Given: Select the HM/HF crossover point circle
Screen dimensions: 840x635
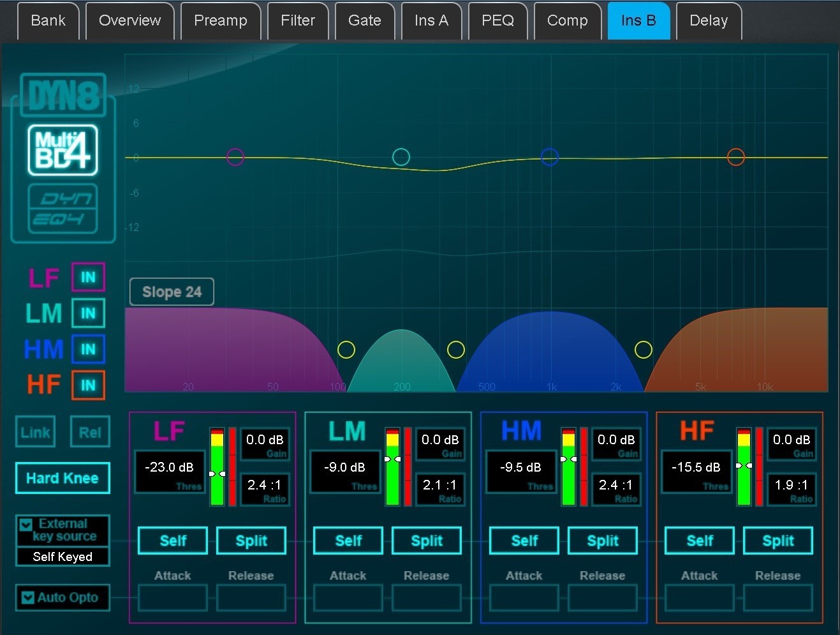Looking at the screenshot, I should coord(644,350).
